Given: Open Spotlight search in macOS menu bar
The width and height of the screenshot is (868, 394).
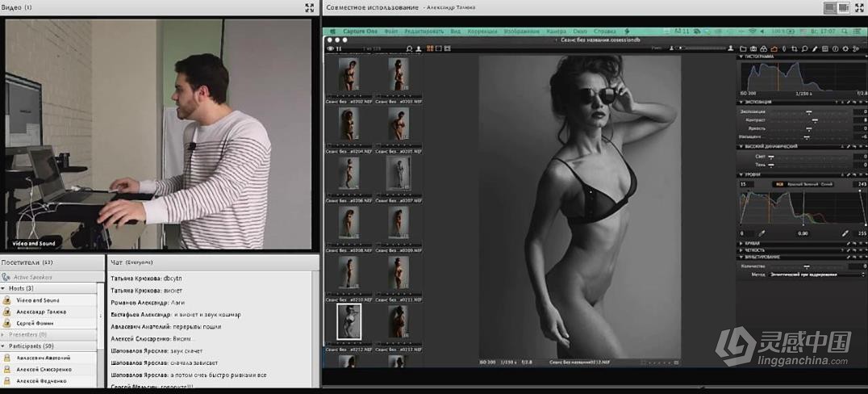Looking at the screenshot, I should pyautogui.click(x=844, y=31).
